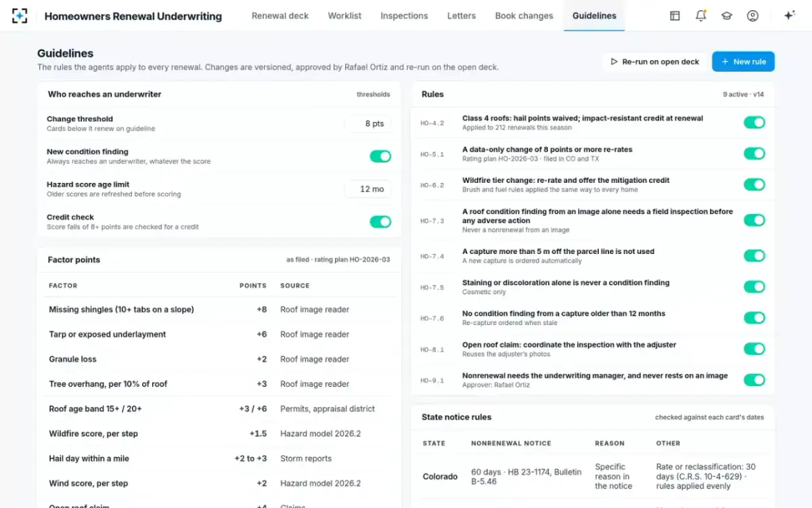This screenshot has width=812, height=508.
Task: Switch off rule HO-7.5 staining or discoloration
Action: tap(754, 287)
